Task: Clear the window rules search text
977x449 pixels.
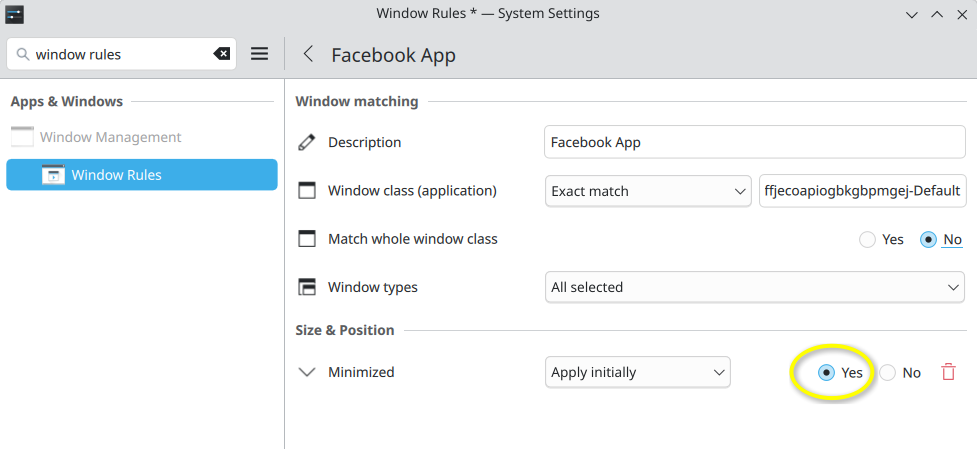Action: [222, 54]
